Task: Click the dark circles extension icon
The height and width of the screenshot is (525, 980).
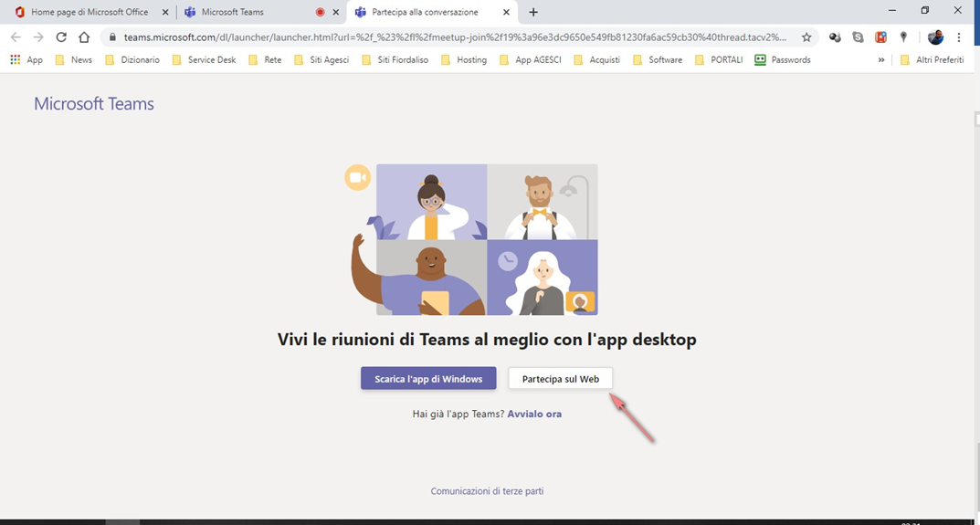Action: click(x=835, y=37)
